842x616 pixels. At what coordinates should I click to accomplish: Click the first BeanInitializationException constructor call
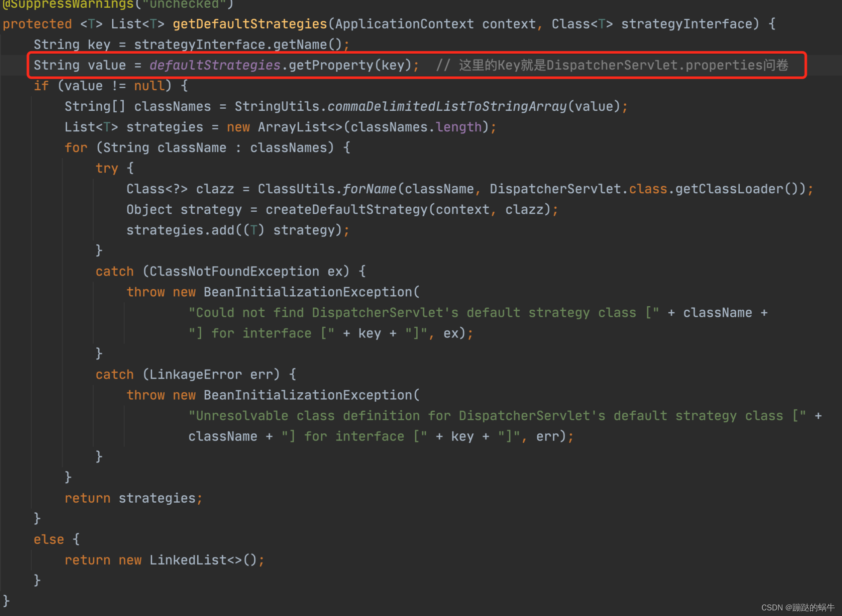(308, 292)
